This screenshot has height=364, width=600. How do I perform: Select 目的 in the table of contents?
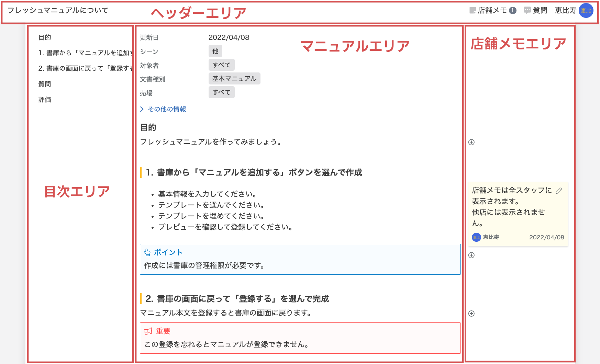[x=44, y=37]
